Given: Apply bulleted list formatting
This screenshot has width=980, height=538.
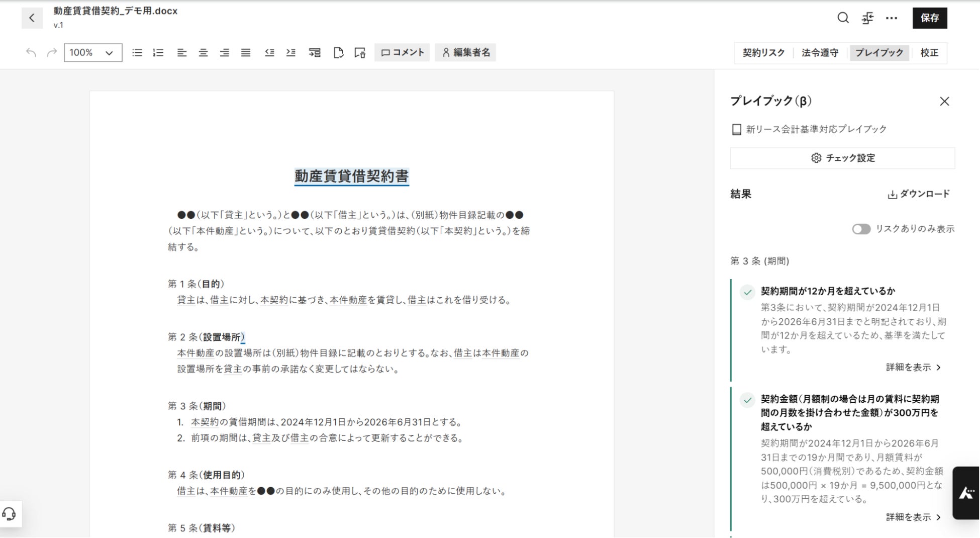Looking at the screenshot, I should [137, 52].
